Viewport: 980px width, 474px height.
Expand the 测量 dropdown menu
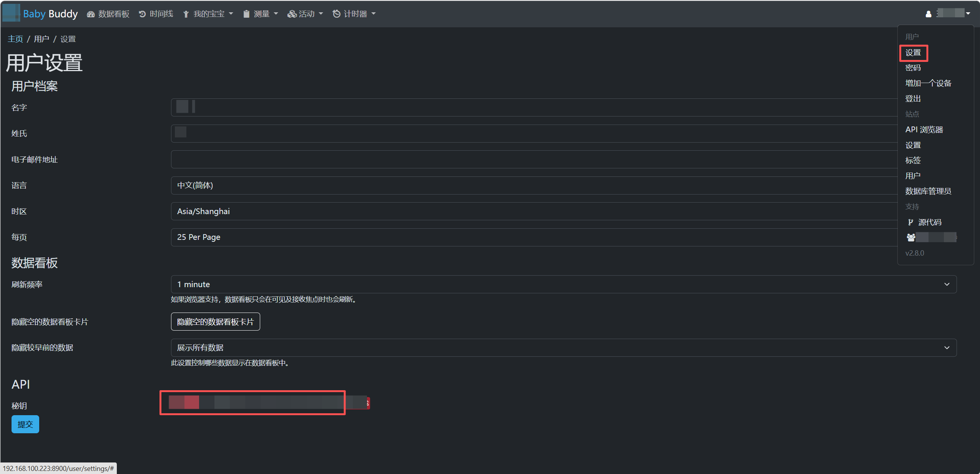(276, 14)
